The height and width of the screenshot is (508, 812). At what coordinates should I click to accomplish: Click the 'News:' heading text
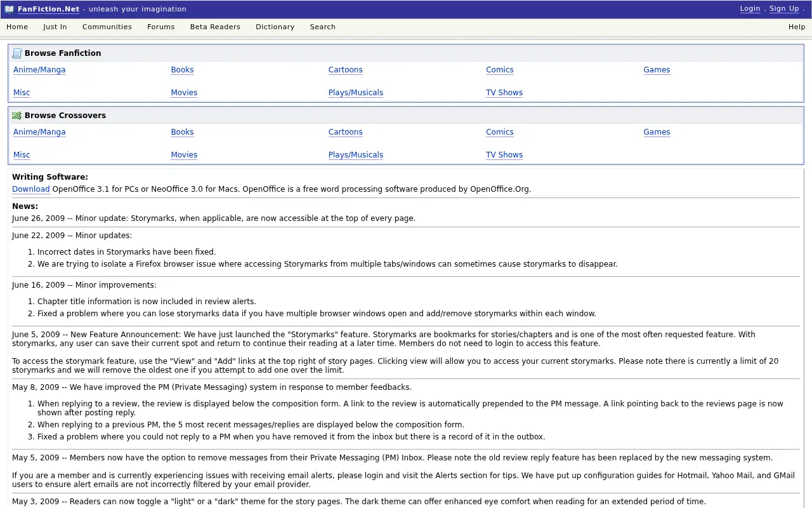[25, 206]
